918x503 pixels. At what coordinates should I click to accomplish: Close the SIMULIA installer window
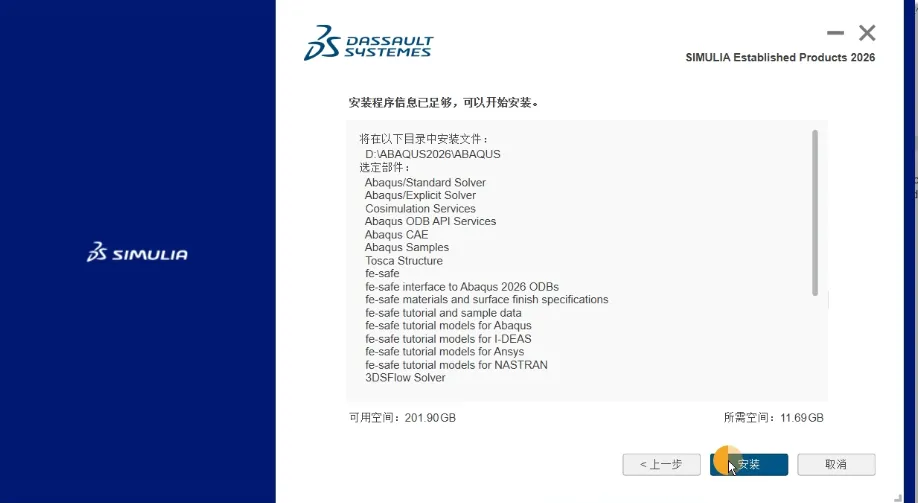pos(867,33)
